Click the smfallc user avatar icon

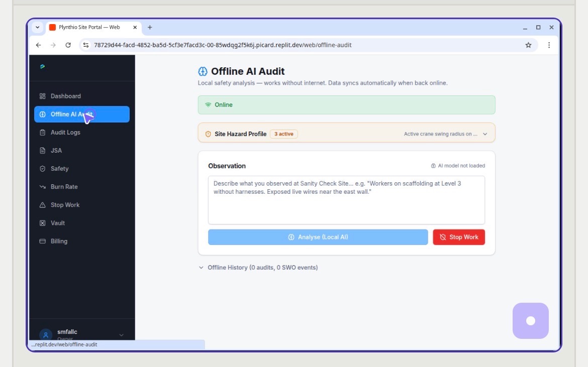[x=46, y=335]
